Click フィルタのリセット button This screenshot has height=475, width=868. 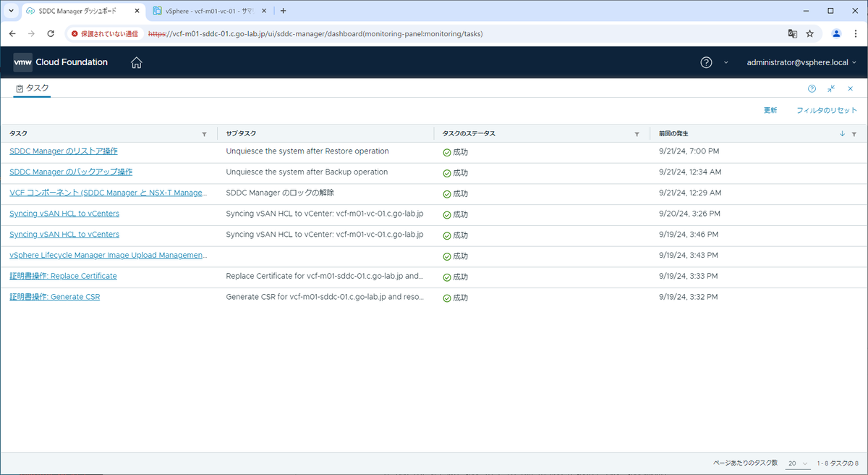tap(826, 111)
